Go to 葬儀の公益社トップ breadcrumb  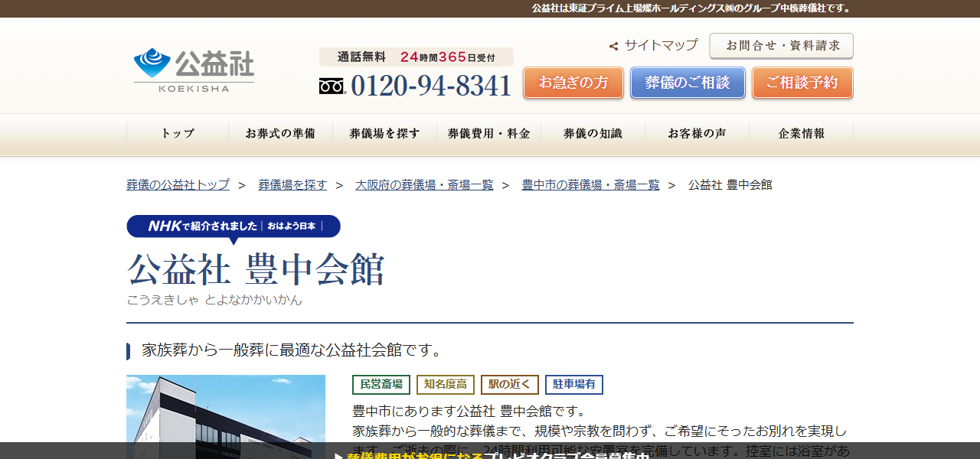178,184
